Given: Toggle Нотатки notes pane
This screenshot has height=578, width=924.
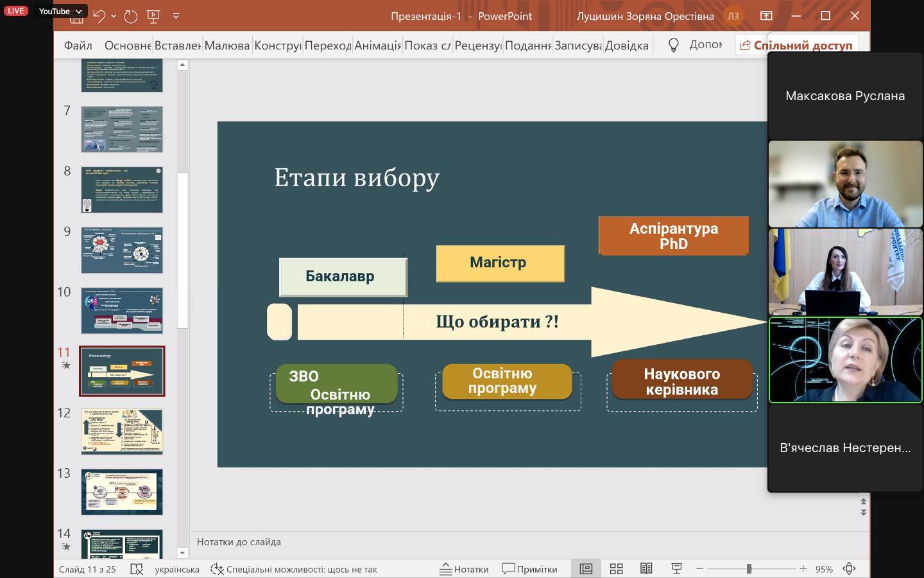Looking at the screenshot, I should pyautogui.click(x=464, y=569).
